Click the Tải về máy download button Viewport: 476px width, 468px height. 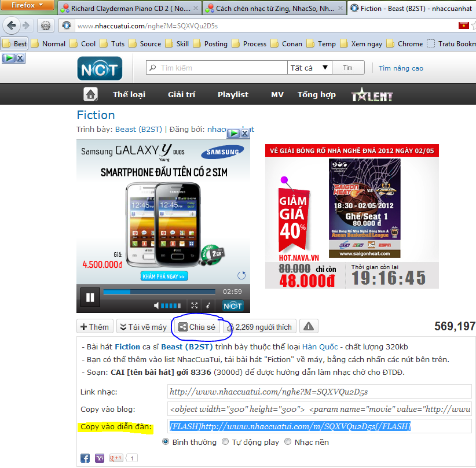(144, 326)
